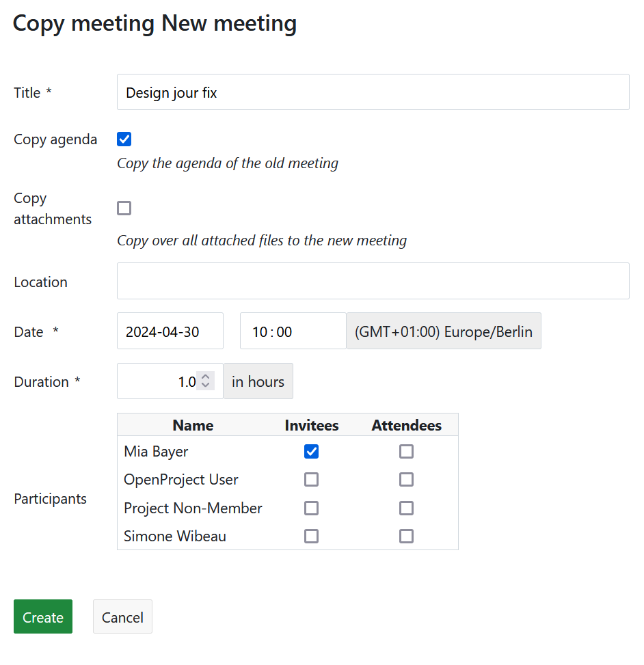Invite Simone Wibeau to the meeting
This screenshot has height=665, width=644.
(x=312, y=537)
